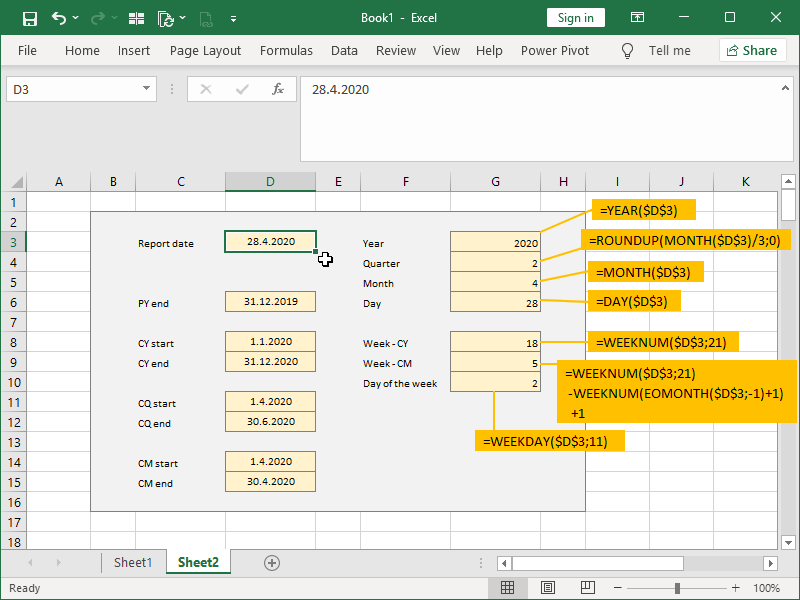The image size is (800, 600).
Task: Click the Tell me lightbulb icon
Action: point(627,51)
